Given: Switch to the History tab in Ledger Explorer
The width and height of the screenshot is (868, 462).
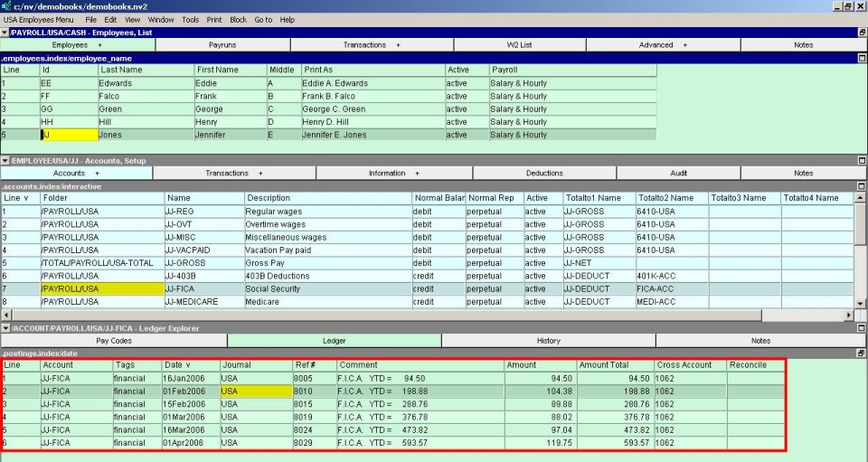Looking at the screenshot, I should click(x=548, y=341).
